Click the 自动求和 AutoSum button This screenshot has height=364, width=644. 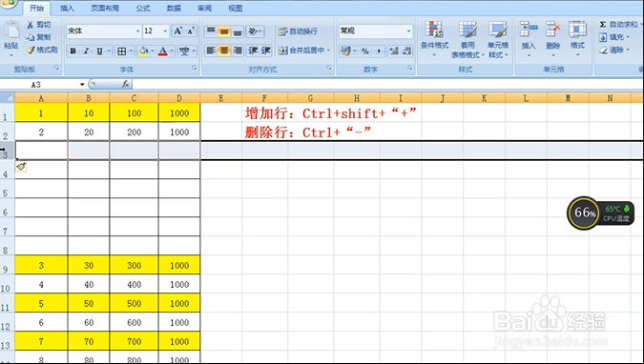(x=619, y=25)
